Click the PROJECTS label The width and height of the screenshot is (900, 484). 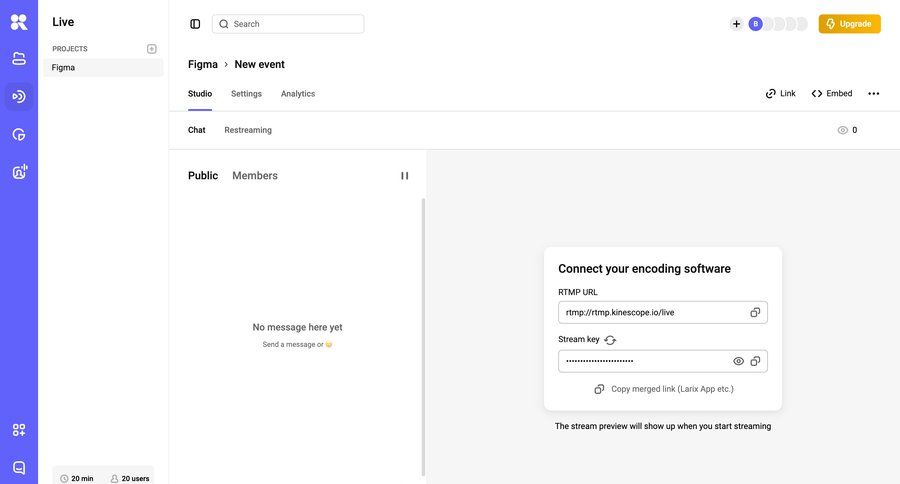(70, 49)
